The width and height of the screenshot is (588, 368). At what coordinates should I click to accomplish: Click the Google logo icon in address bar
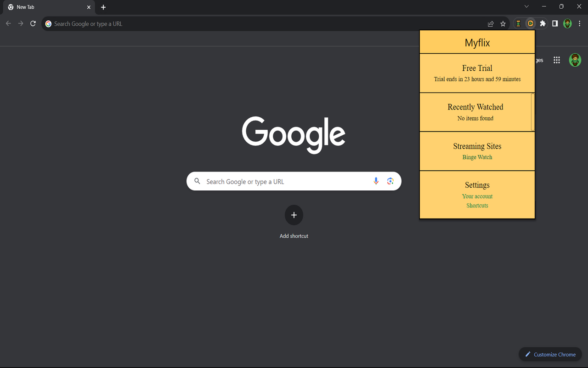pos(48,23)
